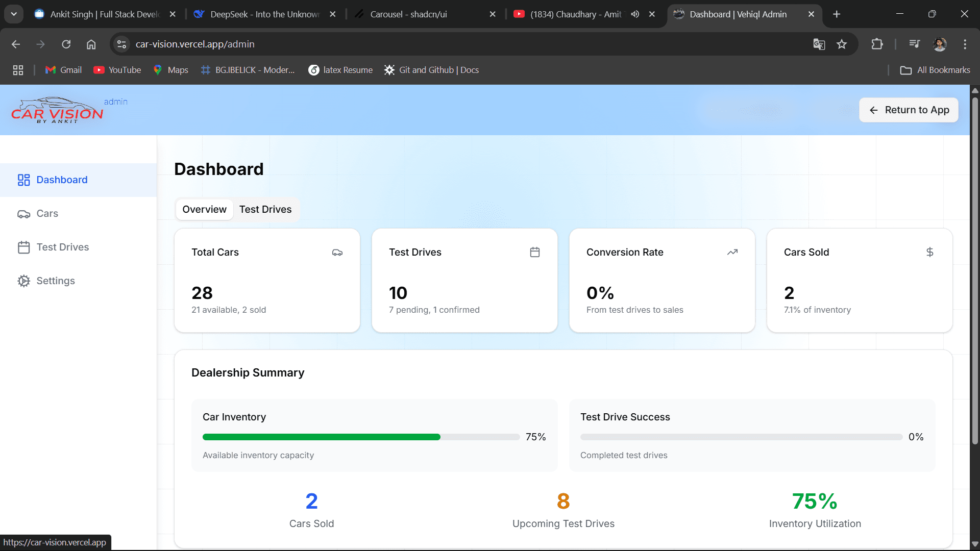Image resolution: width=980 pixels, height=551 pixels.
Task: Click the browser forward arrow
Action: coord(41,44)
